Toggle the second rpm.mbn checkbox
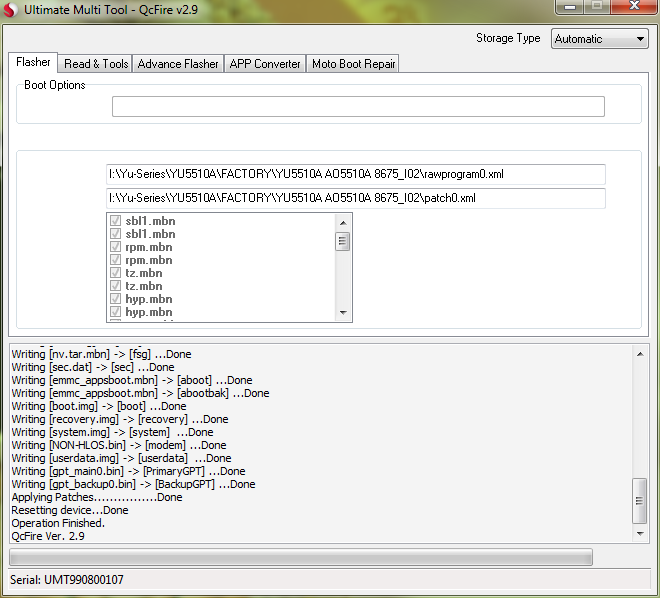 (115, 260)
